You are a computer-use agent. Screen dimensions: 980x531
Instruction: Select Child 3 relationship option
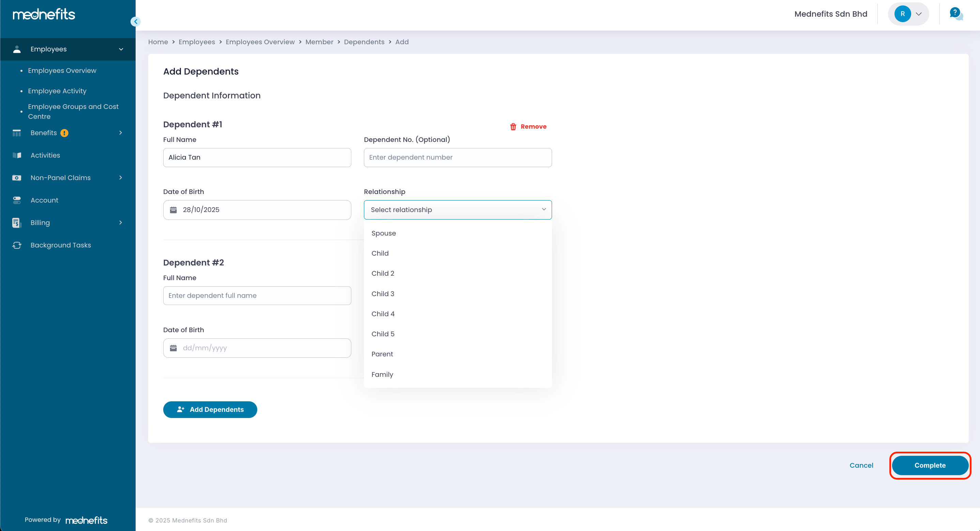pos(383,293)
